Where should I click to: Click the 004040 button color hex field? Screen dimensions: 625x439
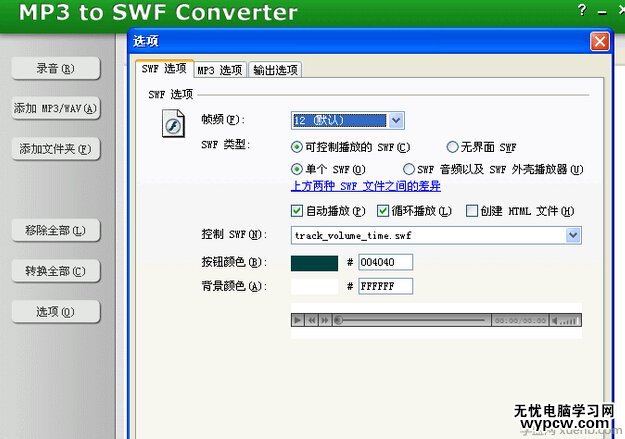[385, 262]
